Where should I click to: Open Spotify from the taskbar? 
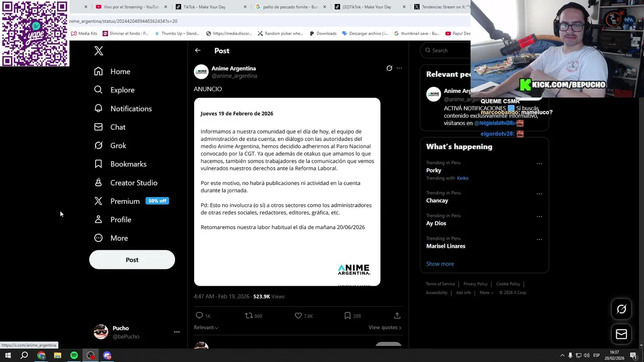pos(74,355)
